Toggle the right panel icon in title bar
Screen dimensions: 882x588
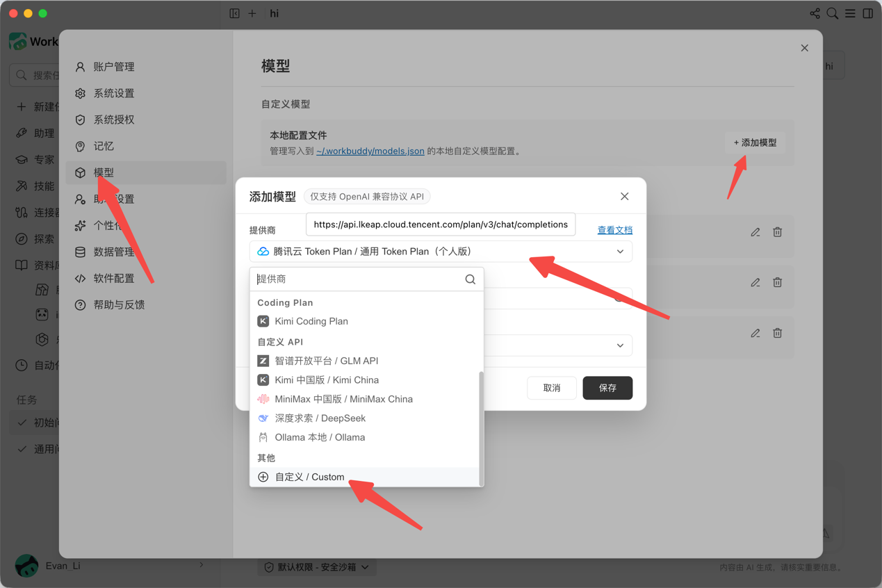coord(868,13)
